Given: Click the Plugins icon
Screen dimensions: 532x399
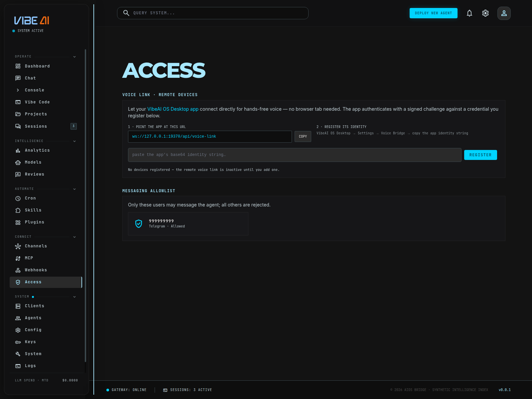Looking at the screenshot, I should point(18,222).
